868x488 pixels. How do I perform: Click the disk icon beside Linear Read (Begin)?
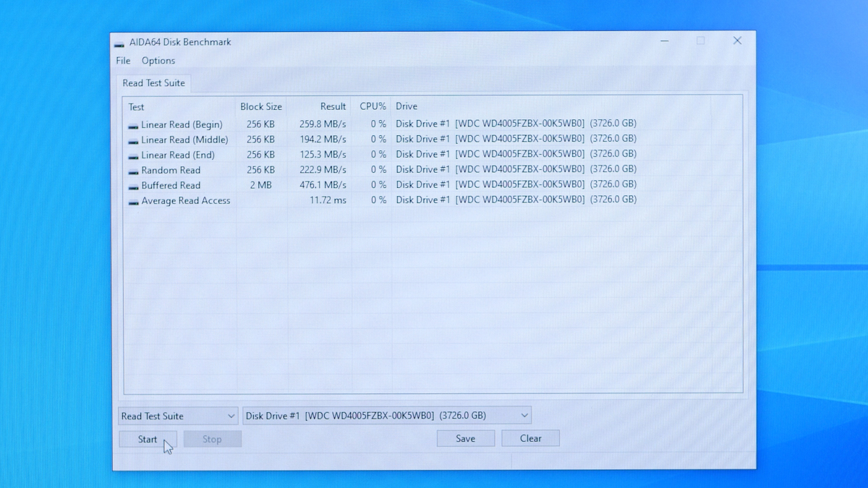[133, 125]
